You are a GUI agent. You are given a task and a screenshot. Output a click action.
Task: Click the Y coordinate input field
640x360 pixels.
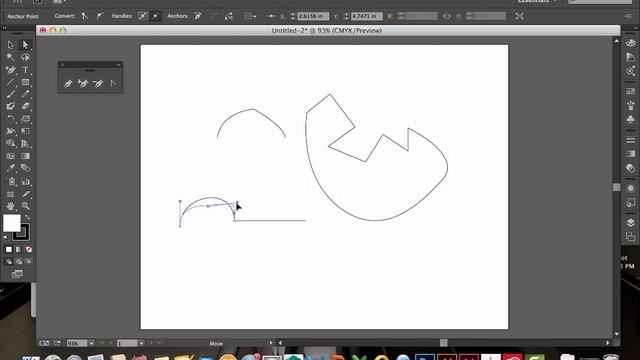(367, 16)
